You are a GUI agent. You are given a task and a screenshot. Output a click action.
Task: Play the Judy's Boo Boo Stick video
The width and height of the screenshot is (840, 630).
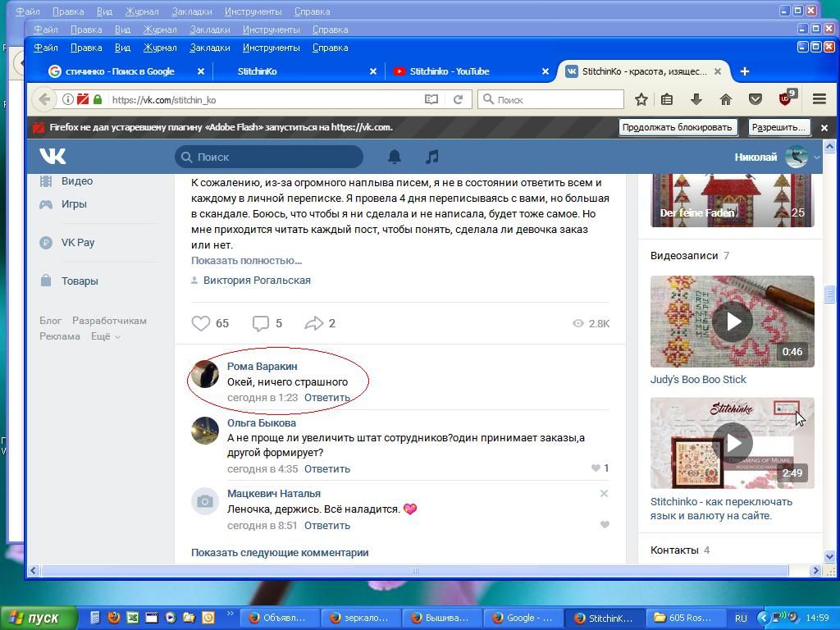click(x=732, y=322)
